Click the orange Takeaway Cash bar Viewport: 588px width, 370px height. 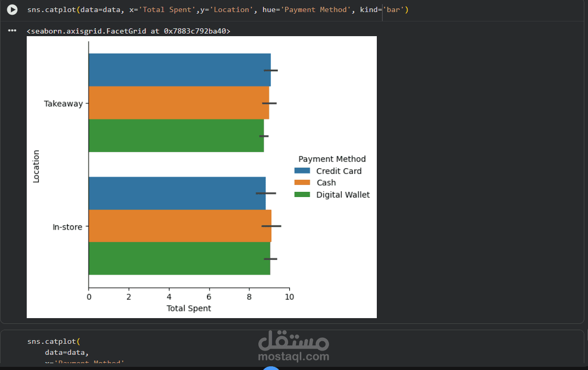click(179, 103)
